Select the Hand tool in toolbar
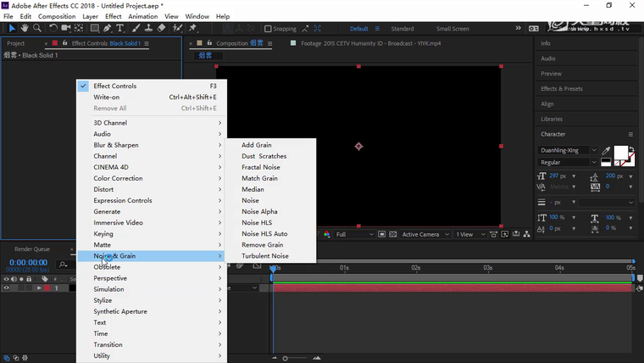644x363 pixels. pos(25,28)
